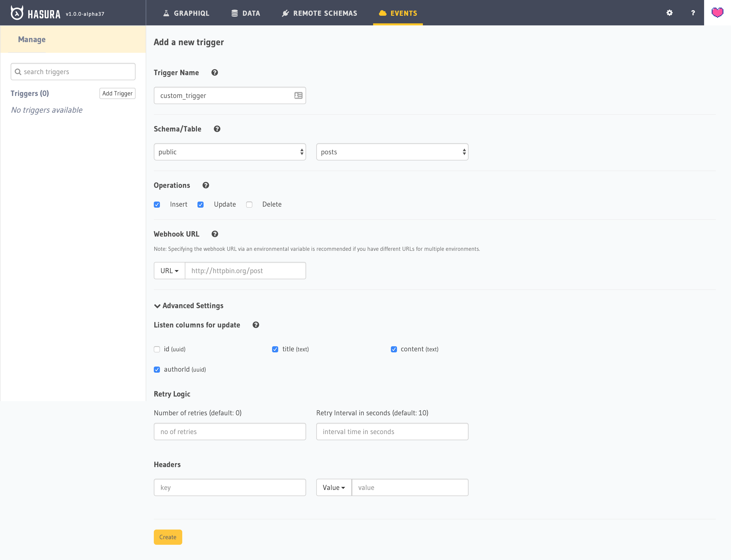Image resolution: width=731 pixels, height=560 pixels.
Task: Enable the Delete operation checkbox
Action: pos(249,204)
